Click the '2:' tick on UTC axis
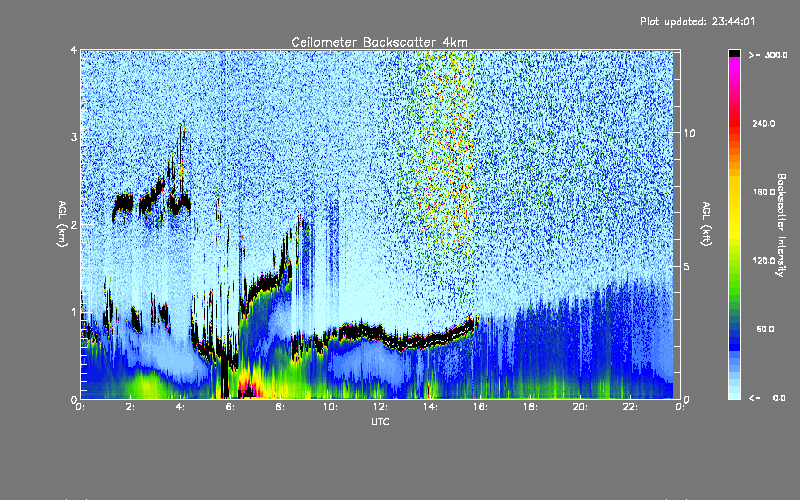This screenshot has height=500, width=800. 131,407
